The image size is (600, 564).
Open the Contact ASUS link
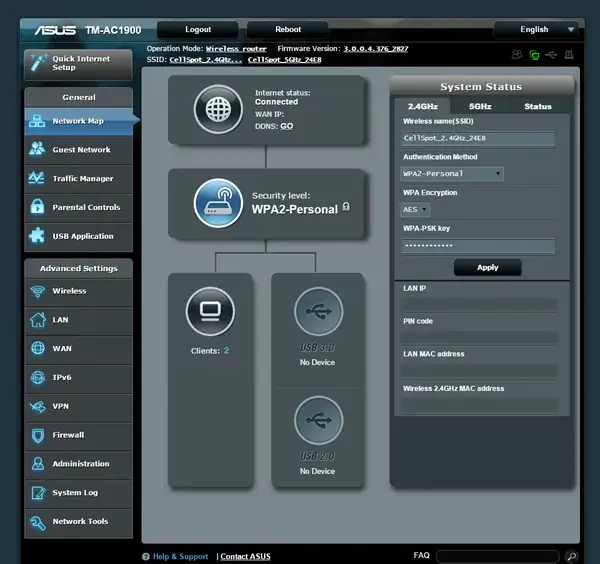(245, 557)
